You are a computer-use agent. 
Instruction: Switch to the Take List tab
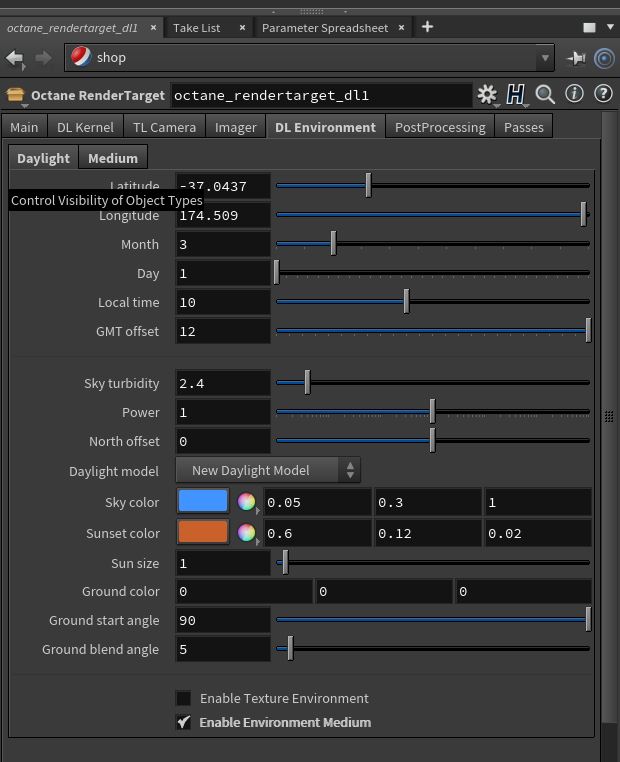(196, 27)
